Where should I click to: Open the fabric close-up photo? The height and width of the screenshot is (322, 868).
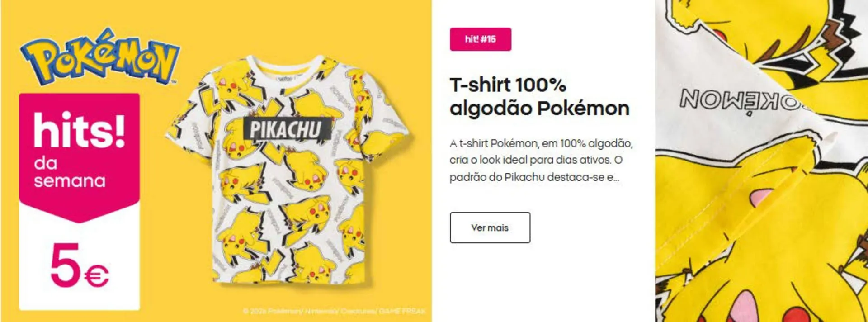761,161
